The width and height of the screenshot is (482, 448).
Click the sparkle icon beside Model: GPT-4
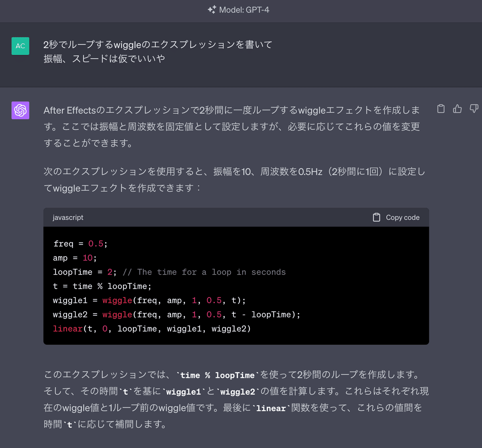(x=212, y=10)
